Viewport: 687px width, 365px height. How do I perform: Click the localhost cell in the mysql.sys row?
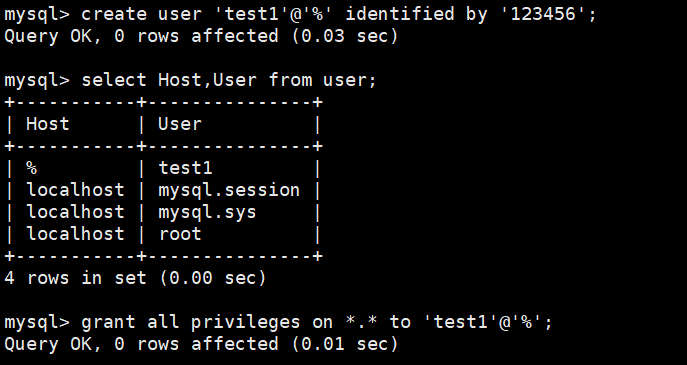click(75, 212)
